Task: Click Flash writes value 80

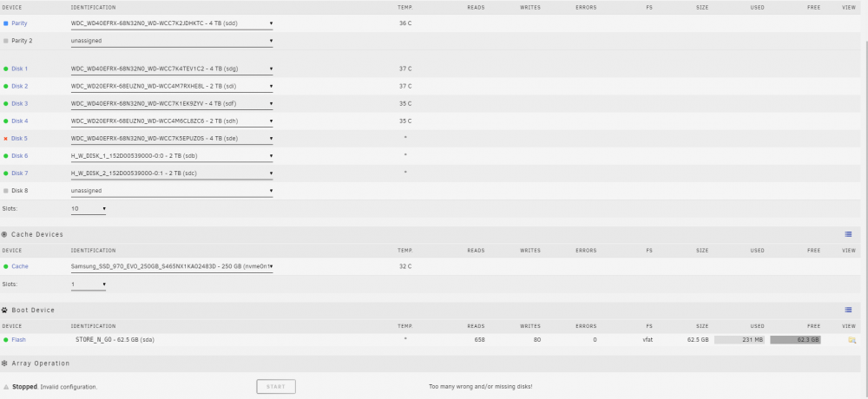Action: [x=537, y=340]
